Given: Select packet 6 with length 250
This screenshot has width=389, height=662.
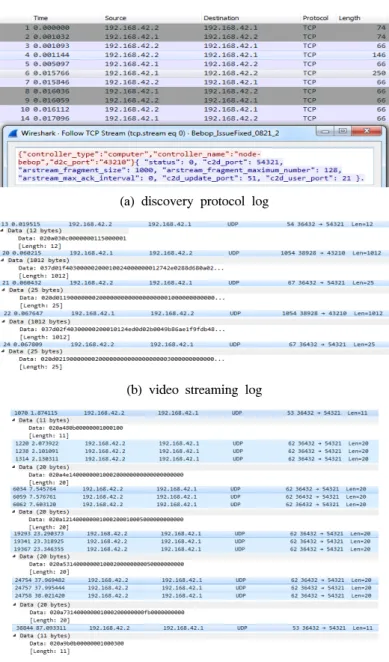Looking at the screenshot, I should coord(194,73).
